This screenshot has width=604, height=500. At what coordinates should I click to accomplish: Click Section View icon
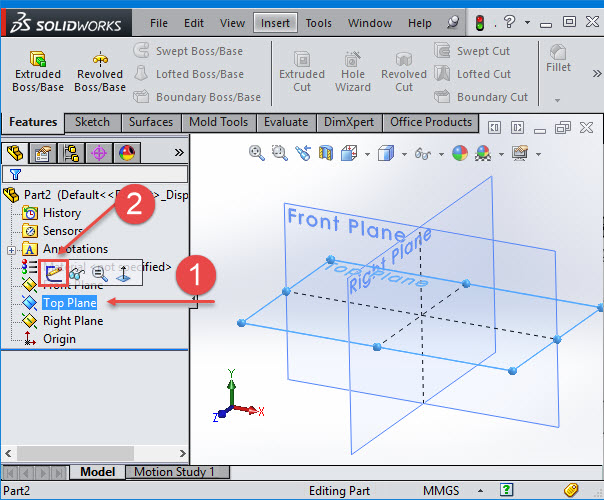click(x=326, y=153)
